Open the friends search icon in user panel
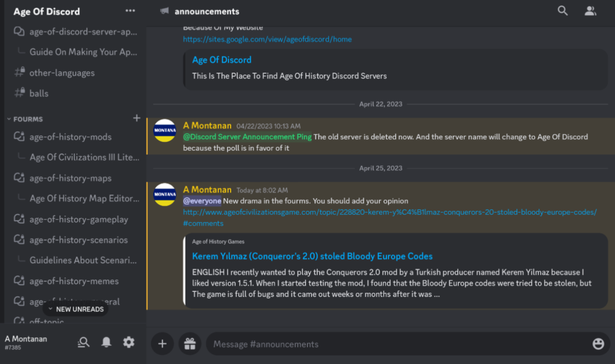The image size is (615, 364). tap(84, 342)
